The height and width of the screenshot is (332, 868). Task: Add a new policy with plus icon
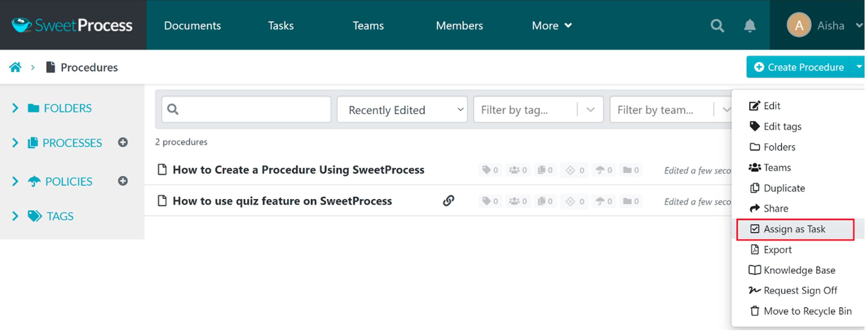[x=123, y=182]
